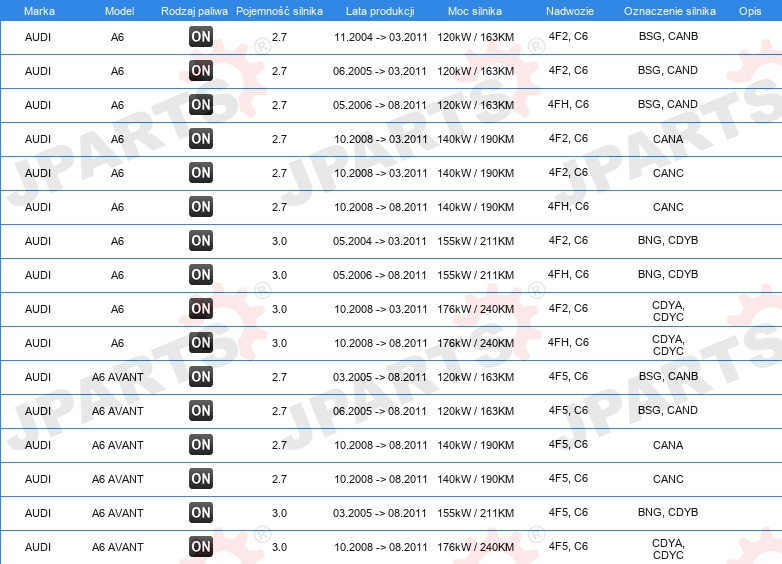Click 3.0 capacity in A6 4FH 176kW row
This screenshot has height=564, width=782.
click(279, 343)
